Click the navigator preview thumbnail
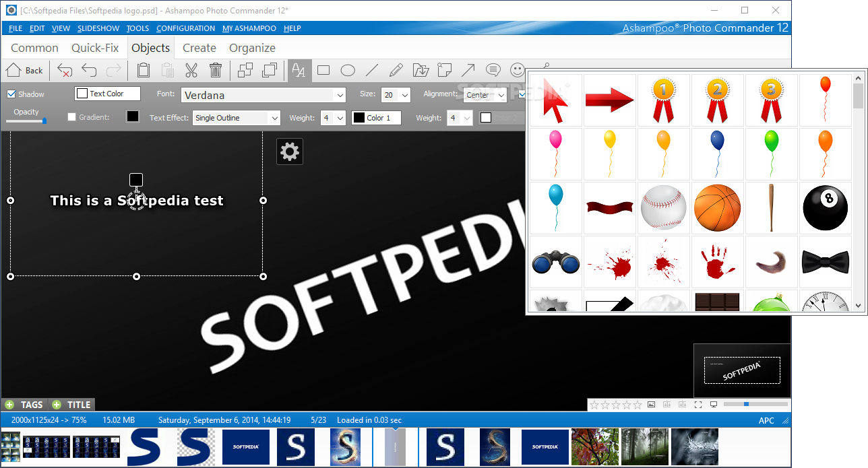The image size is (868, 468). coord(742,370)
